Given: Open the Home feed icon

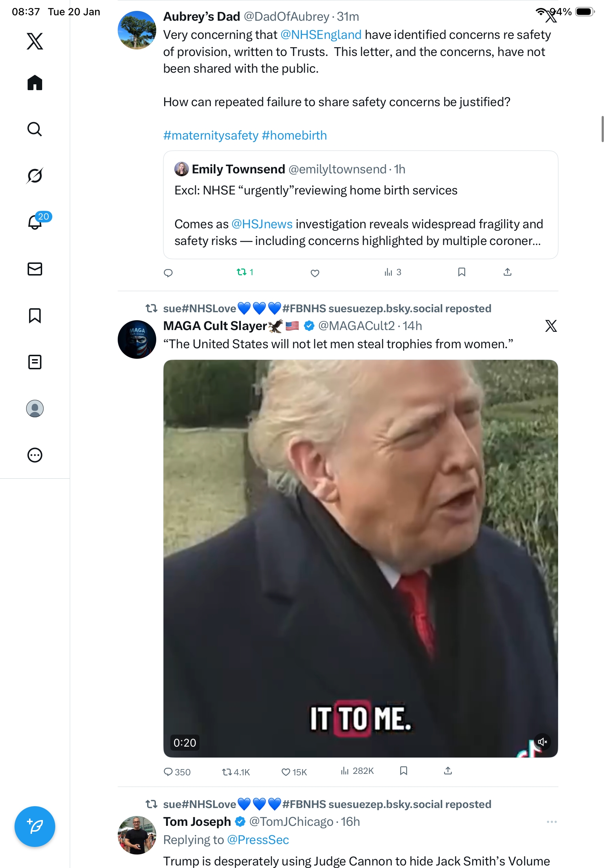Looking at the screenshot, I should click(35, 83).
